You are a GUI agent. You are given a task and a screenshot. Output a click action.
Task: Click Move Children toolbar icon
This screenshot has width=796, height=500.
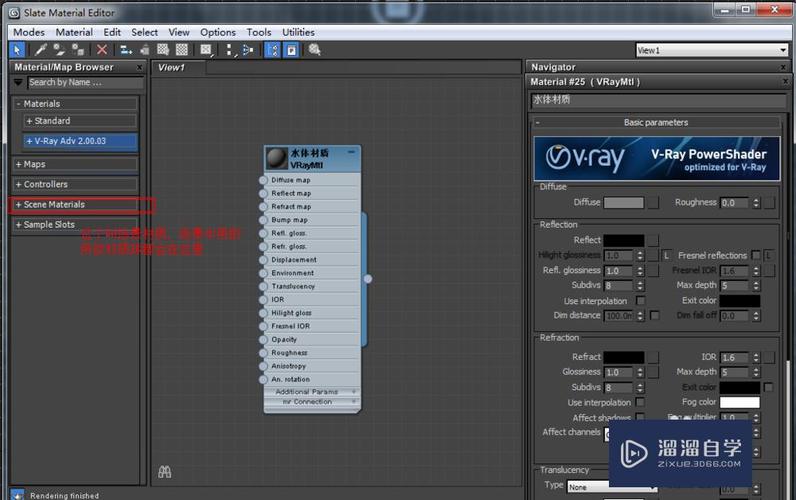[x=125, y=50]
